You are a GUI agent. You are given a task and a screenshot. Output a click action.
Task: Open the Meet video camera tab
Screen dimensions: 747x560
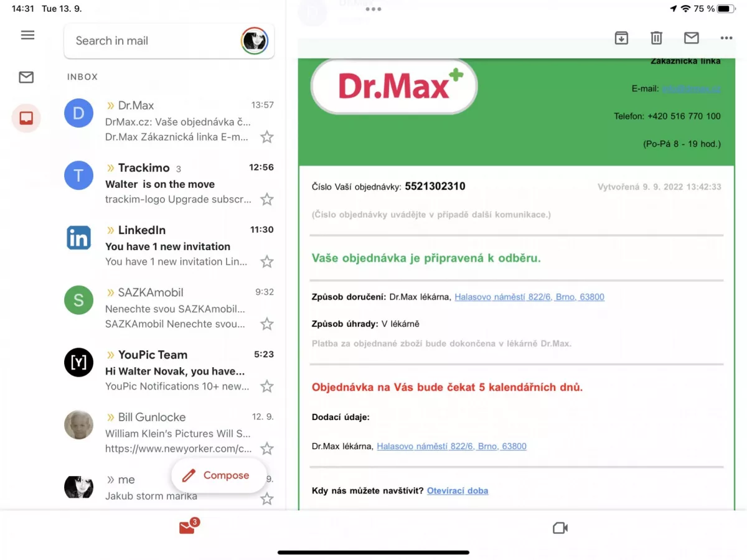click(560, 528)
